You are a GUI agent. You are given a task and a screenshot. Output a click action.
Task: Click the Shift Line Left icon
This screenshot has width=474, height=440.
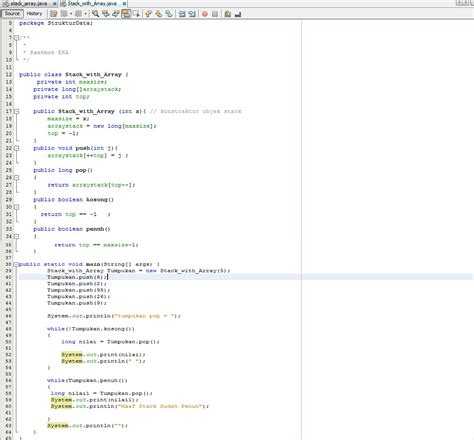(x=182, y=14)
